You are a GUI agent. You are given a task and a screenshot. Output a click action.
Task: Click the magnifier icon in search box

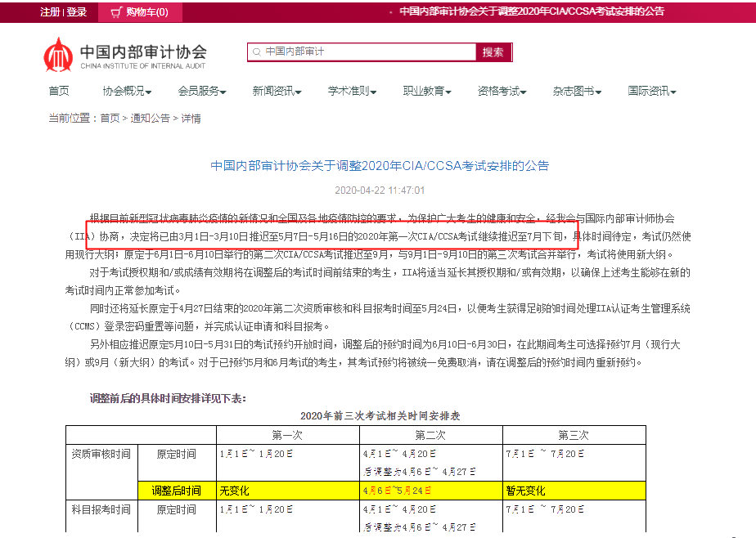tap(256, 52)
